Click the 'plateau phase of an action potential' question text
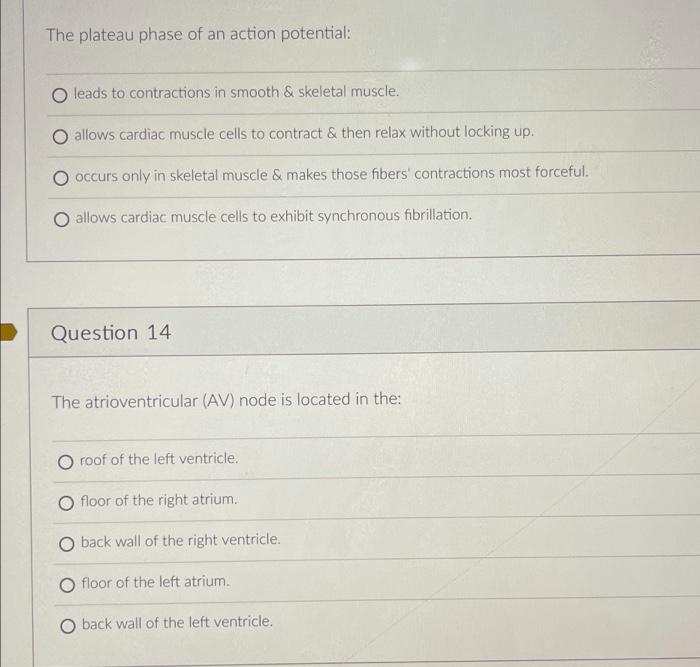This screenshot has width=700, height=667. [199, 34]
